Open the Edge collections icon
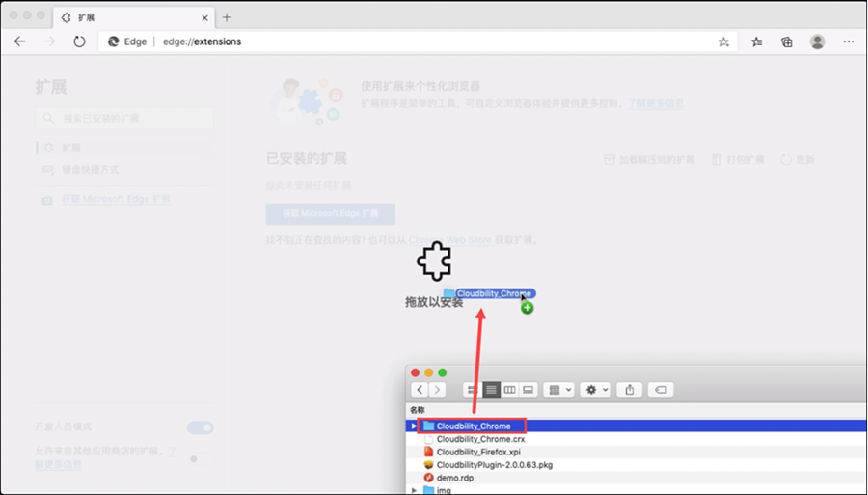Viewport: 868px width, 495px height. click(787, 41)
